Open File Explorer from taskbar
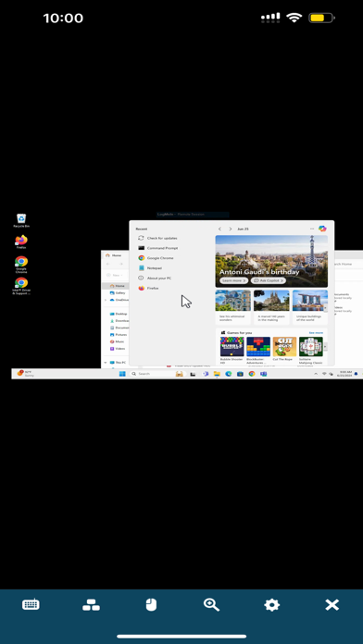Screen dimensions: 363x644 (217, 374)
